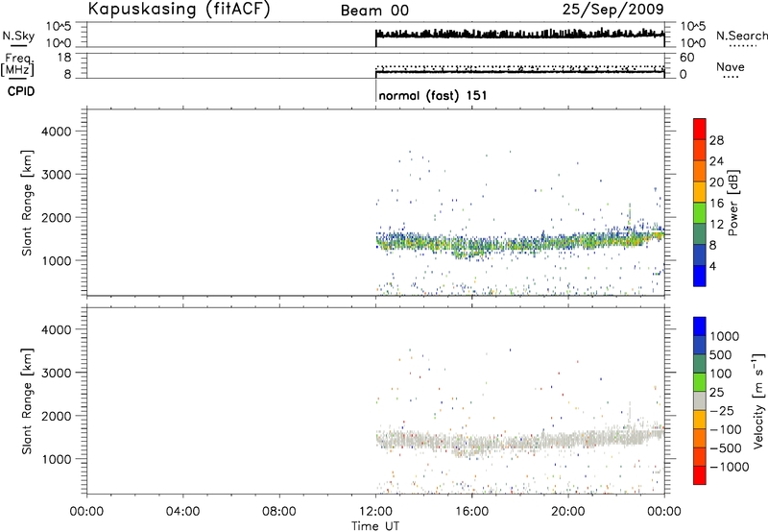Click the 'Nave' legend label
Viewport: 768px width, 532px height.
pyautogui.click(x=730, y=67)
